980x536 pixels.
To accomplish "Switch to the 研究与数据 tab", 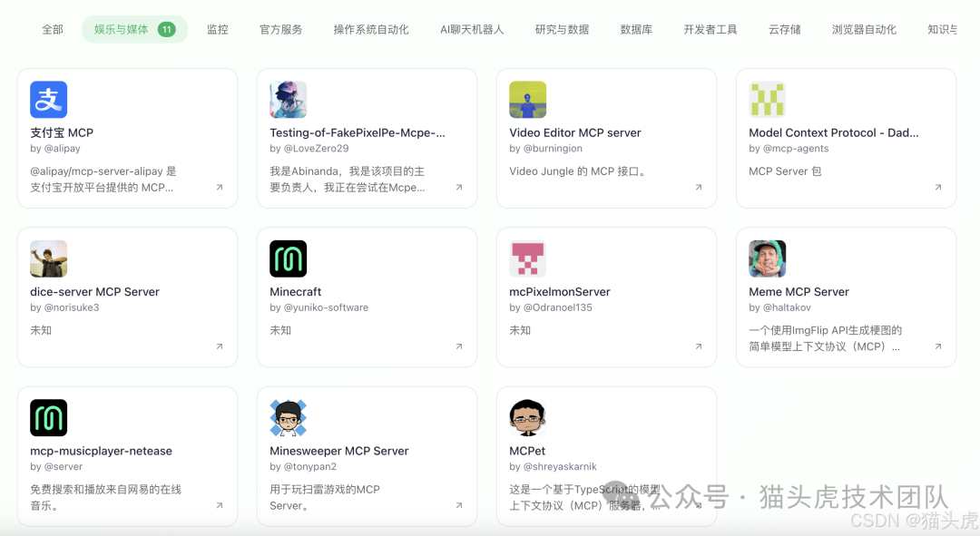I will (562, 29).
